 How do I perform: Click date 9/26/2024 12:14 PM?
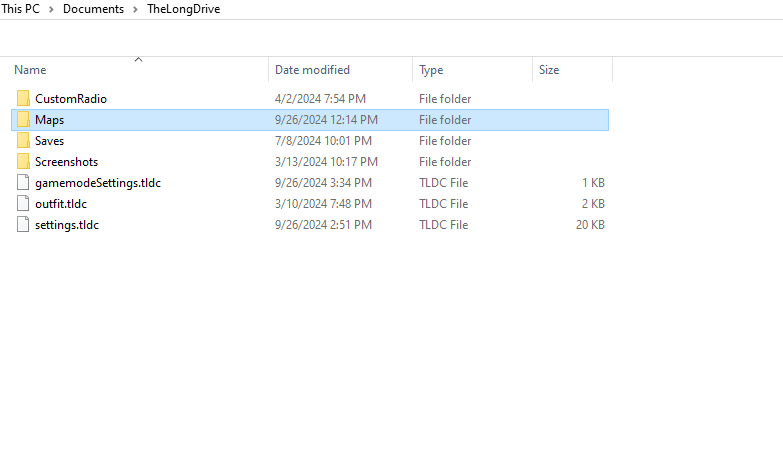[326, 120]
